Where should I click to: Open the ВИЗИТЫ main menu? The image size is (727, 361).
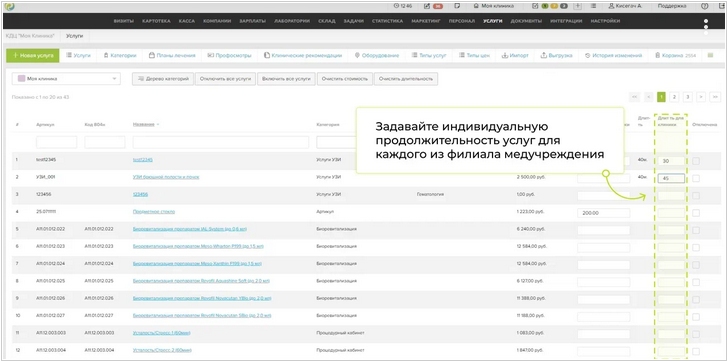tap(124, 21)
